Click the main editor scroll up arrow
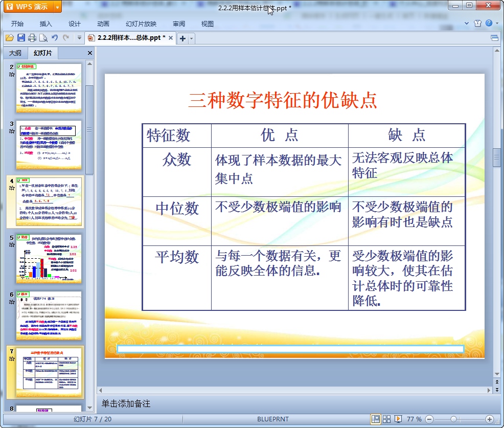Screen dimensions: 504x428 coord(497,51)
